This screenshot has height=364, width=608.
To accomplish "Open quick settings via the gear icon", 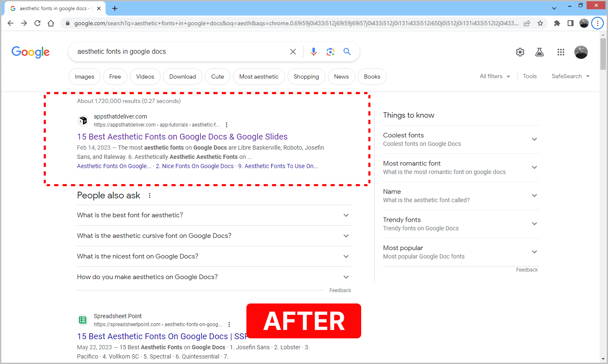I will 520,52.
